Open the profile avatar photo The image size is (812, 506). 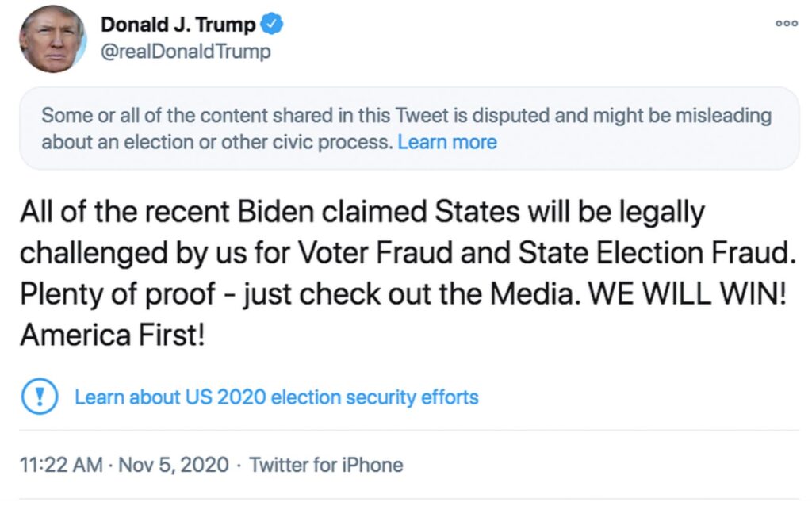[x=52, y=39]
